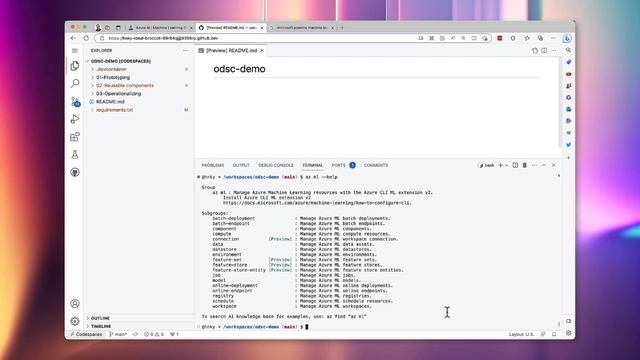Open the Source Control view with badge

pyautogui.click(x=75, y=101)
